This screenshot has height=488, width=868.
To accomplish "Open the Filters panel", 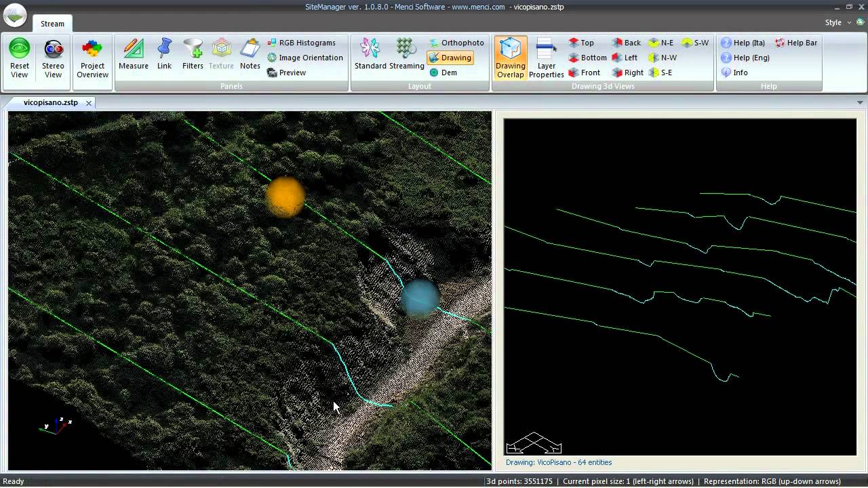I will 193,54.
